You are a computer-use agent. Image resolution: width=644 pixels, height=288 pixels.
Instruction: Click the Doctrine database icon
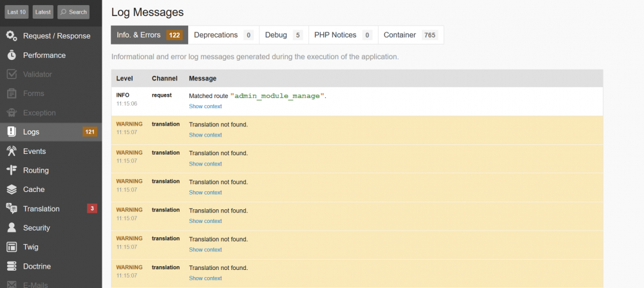[x=12, y=266]
